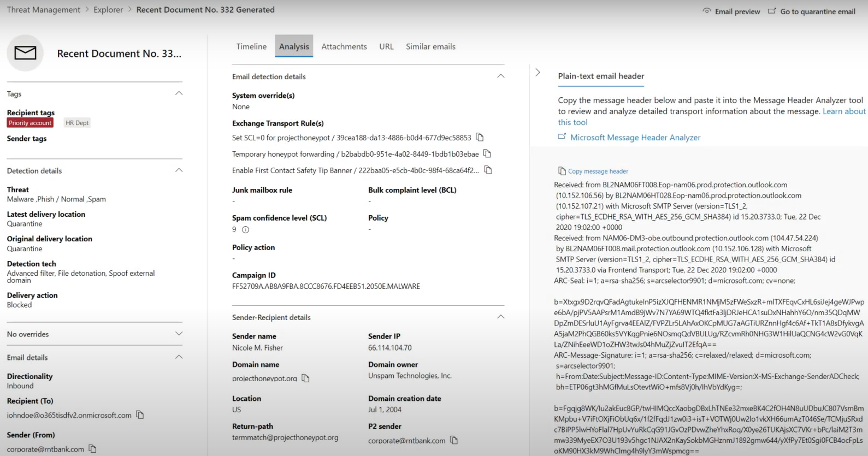The height and width of the screenshot is (456, 868).
Task: Copy the First Contact Safety Tip rule ID
Action: [488, 170]
